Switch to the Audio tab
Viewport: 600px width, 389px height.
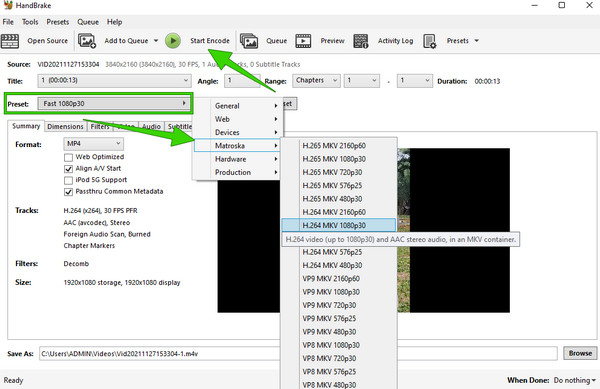(x=151, y=127)
